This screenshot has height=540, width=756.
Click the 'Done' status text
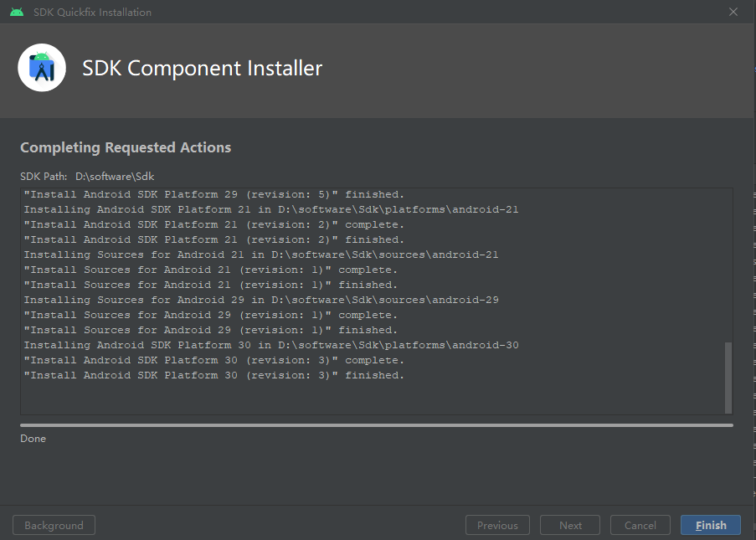[33, 439]
